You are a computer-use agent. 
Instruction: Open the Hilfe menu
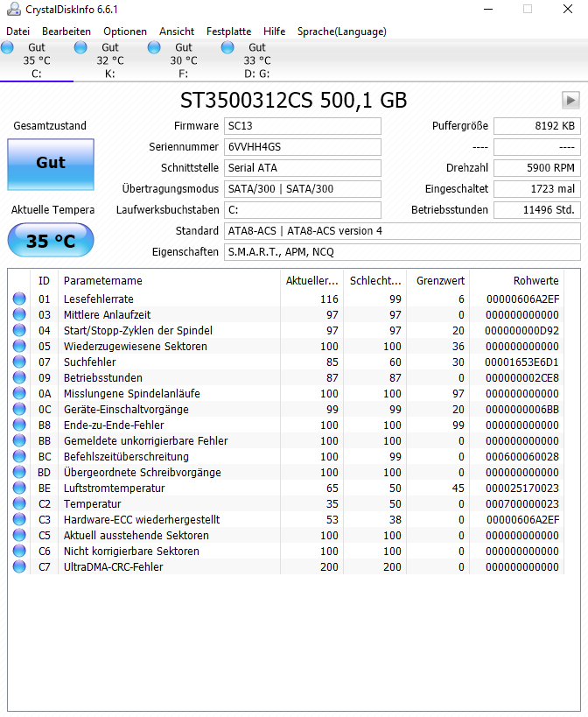point(274,32)
